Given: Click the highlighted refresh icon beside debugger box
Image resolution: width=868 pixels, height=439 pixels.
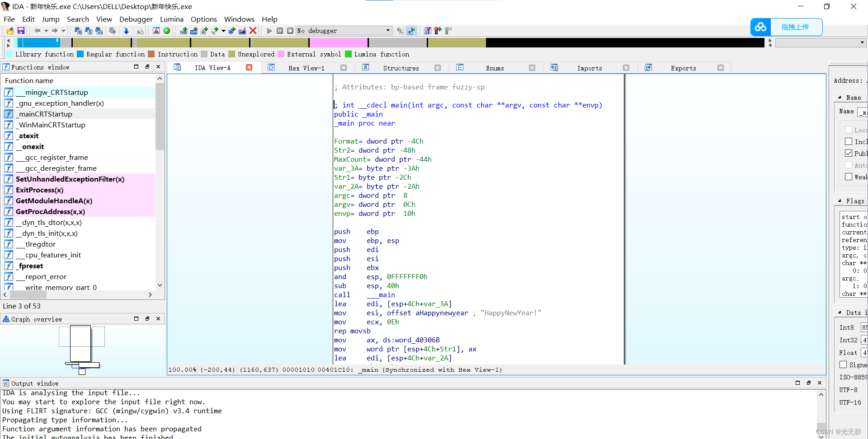Looking at the screenshot, I should coord(411,31).
